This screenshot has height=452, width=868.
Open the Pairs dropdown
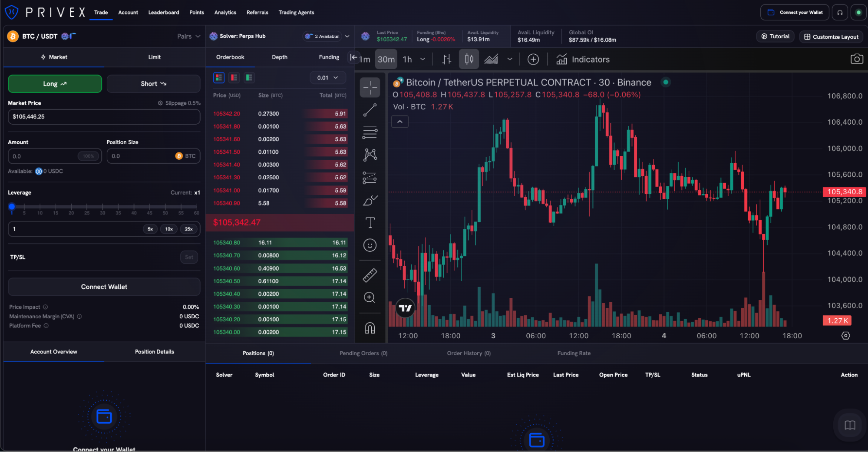click(x=188, y=36)
